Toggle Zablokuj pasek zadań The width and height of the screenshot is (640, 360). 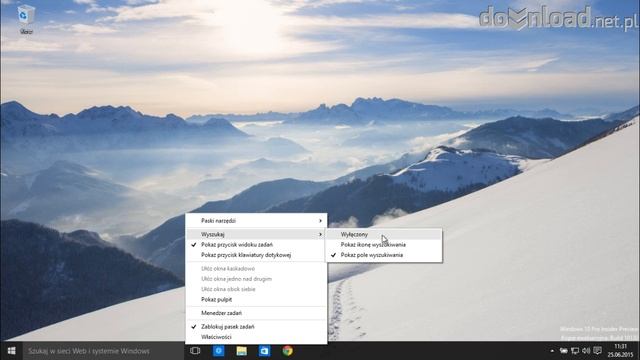pos(256,327)
